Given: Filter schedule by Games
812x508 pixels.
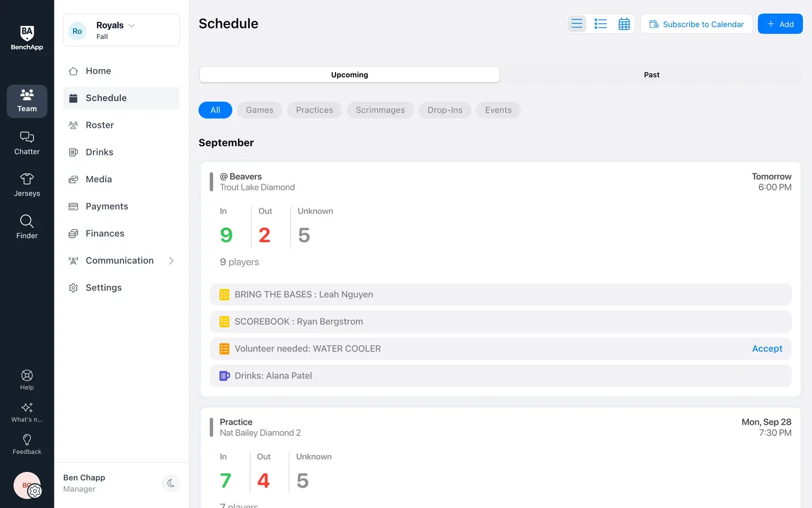Looking at the screenshot, I should tap(259, 110).
